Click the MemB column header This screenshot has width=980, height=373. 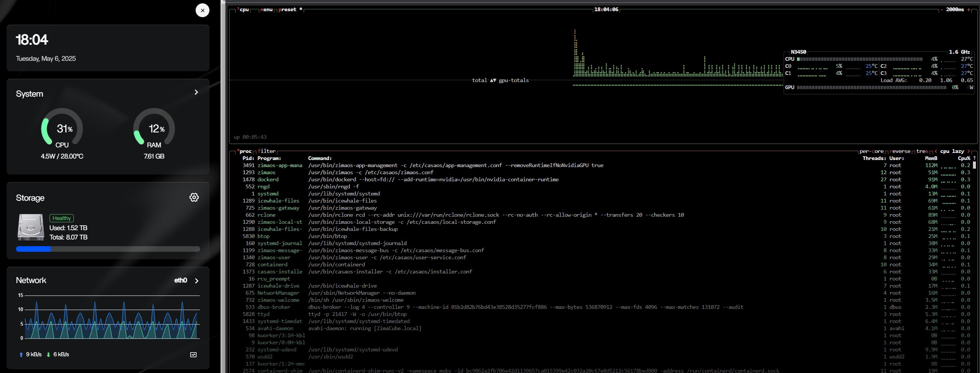pos(931,158)
